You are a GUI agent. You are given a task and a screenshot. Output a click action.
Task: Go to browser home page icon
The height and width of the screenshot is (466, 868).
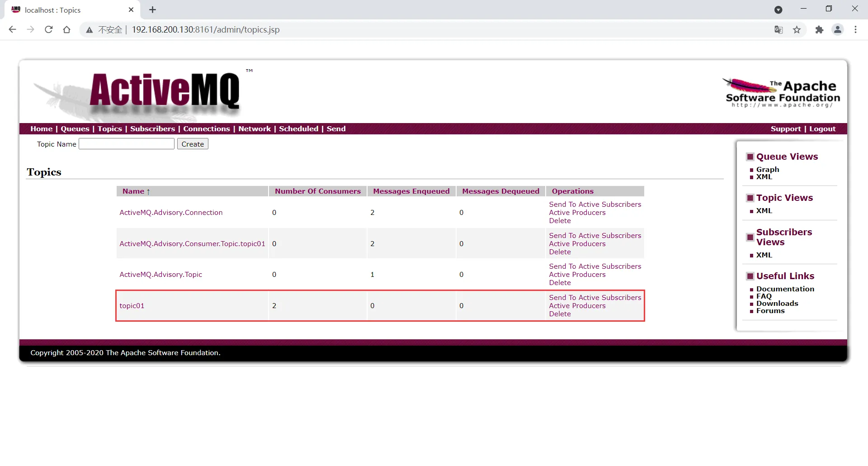[x=67, y=30]
